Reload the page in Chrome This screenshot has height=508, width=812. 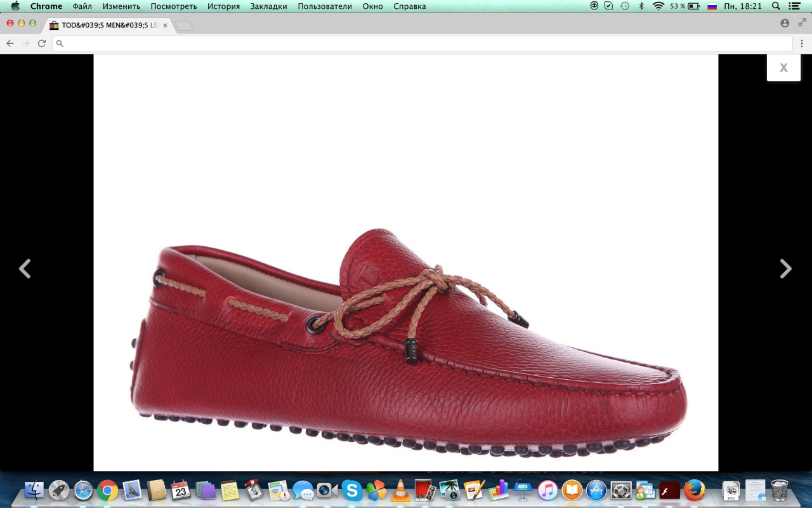pyautogui.click(x=42, y=43)
